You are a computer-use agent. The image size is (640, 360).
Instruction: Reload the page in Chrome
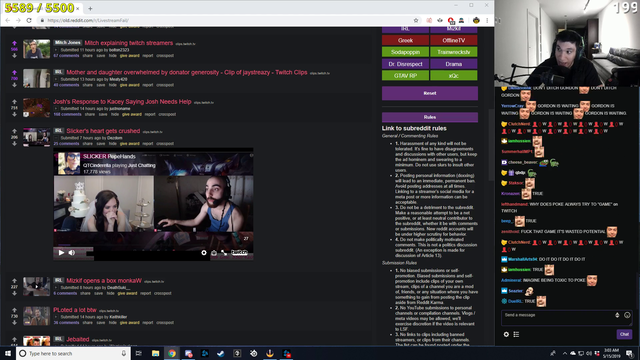[29, 20]
